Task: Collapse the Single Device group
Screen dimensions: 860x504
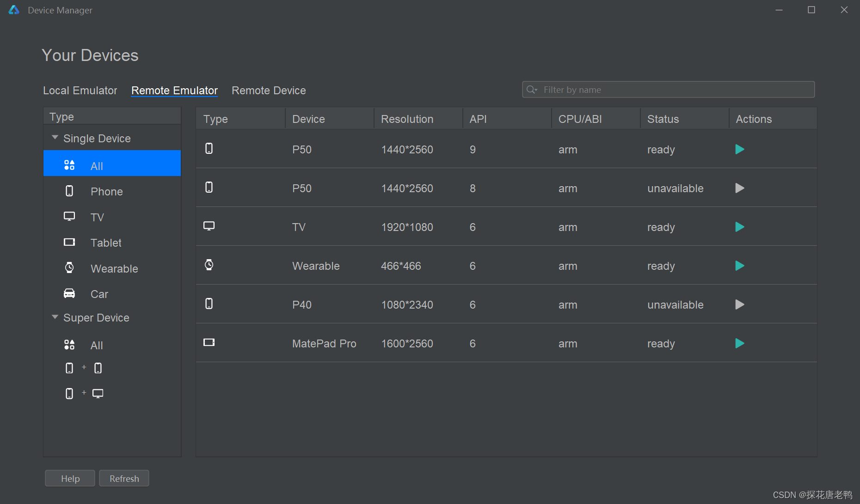Action: tap(55, 138)
